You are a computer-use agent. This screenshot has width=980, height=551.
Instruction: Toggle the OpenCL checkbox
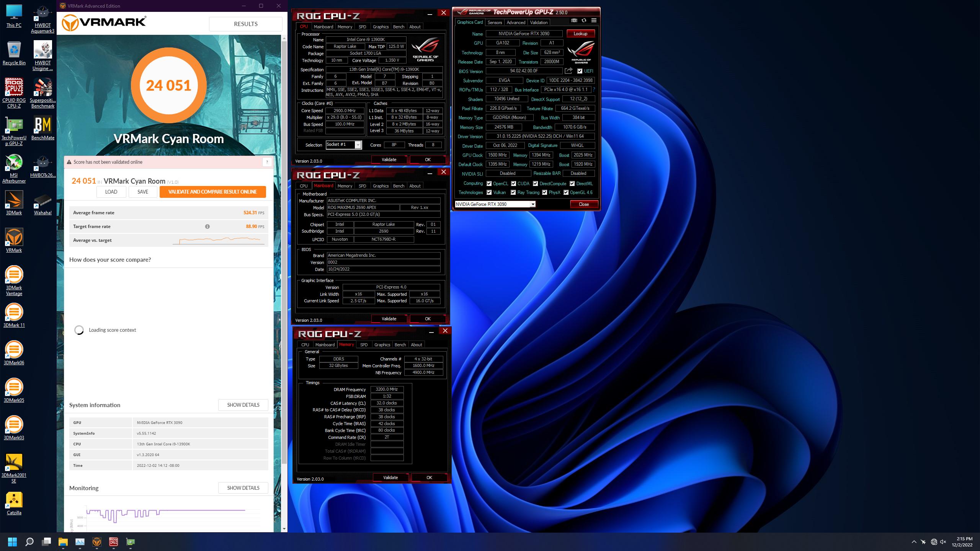(x=489, y=184)
